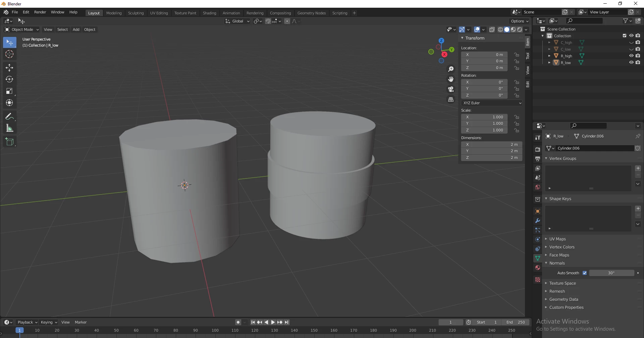
Task: Open the Render menu
Action: tap(40, 12)
